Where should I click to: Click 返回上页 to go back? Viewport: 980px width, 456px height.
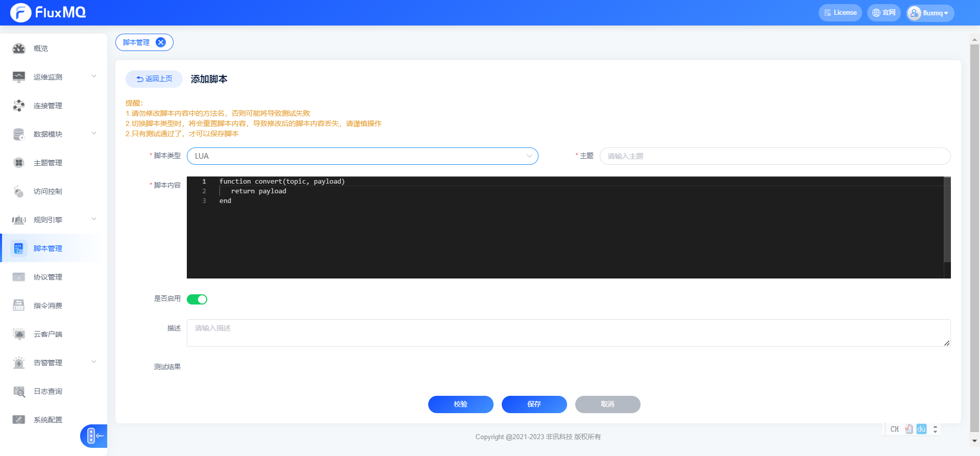tap(154, 79)
